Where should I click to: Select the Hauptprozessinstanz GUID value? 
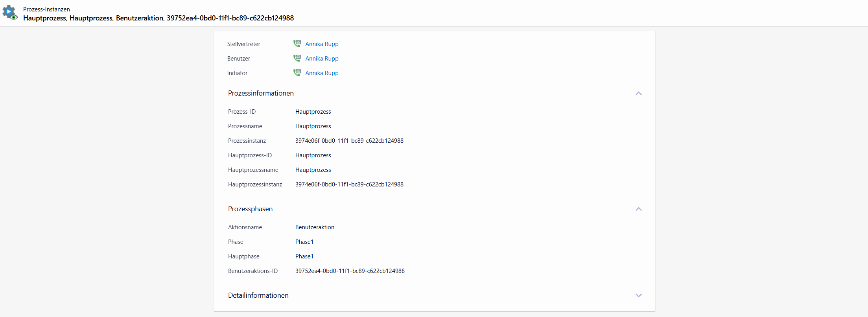coord(349,184)
